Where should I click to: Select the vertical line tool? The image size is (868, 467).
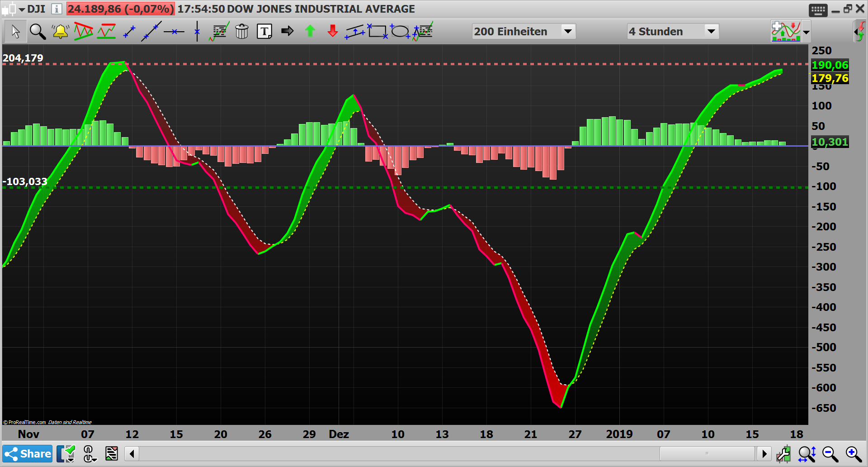pos(197,32)
